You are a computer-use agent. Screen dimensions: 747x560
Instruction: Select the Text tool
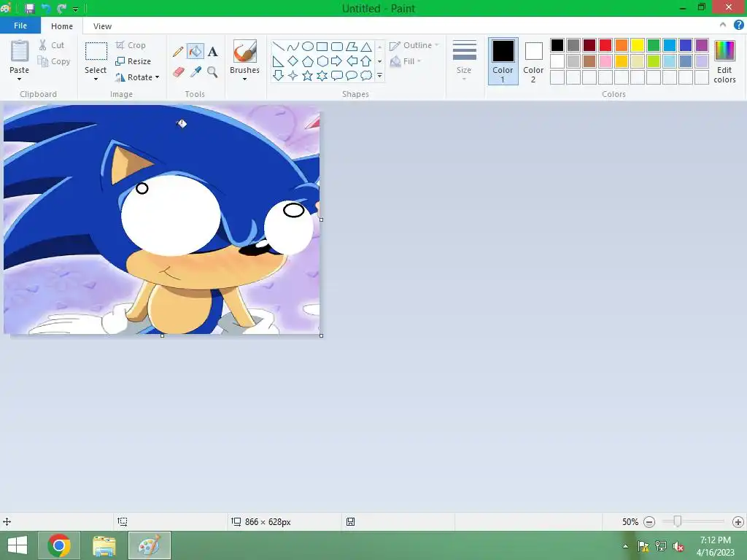coord(212,52)
